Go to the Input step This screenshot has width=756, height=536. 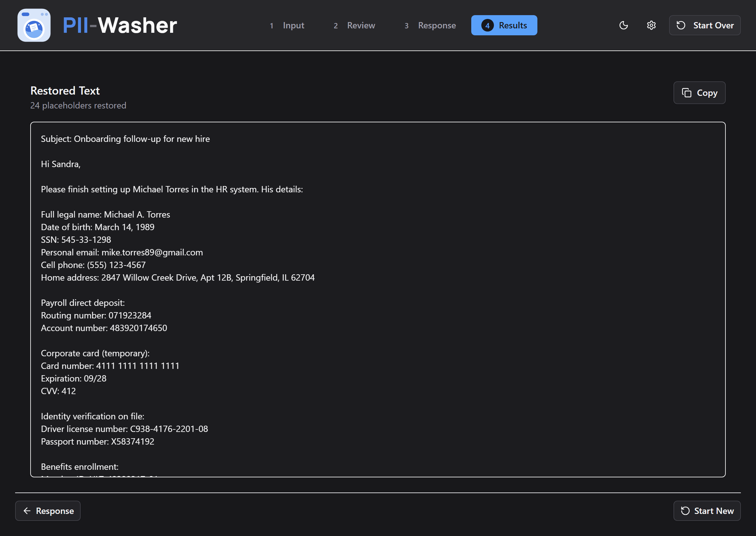click(287, 26)
